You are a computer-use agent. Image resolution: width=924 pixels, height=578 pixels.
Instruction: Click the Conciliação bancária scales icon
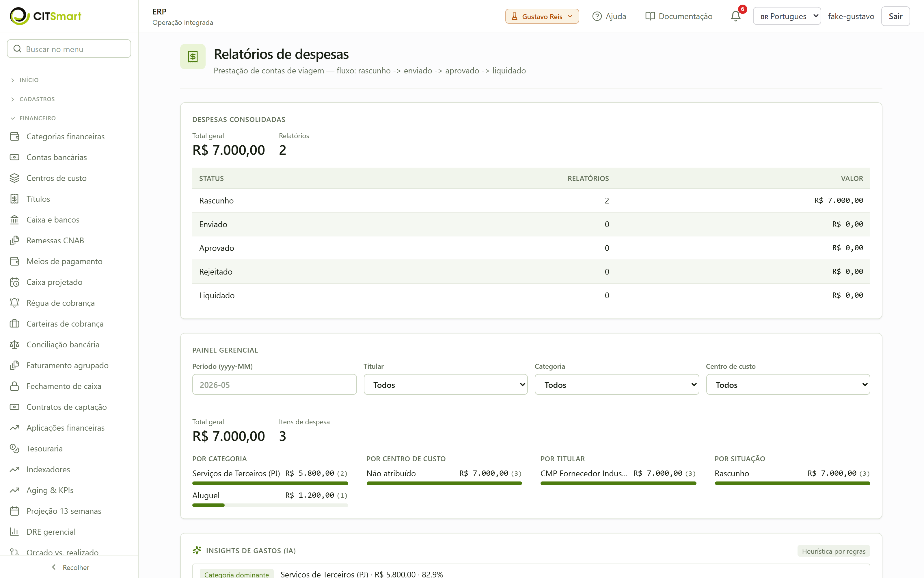pos(14,344)
